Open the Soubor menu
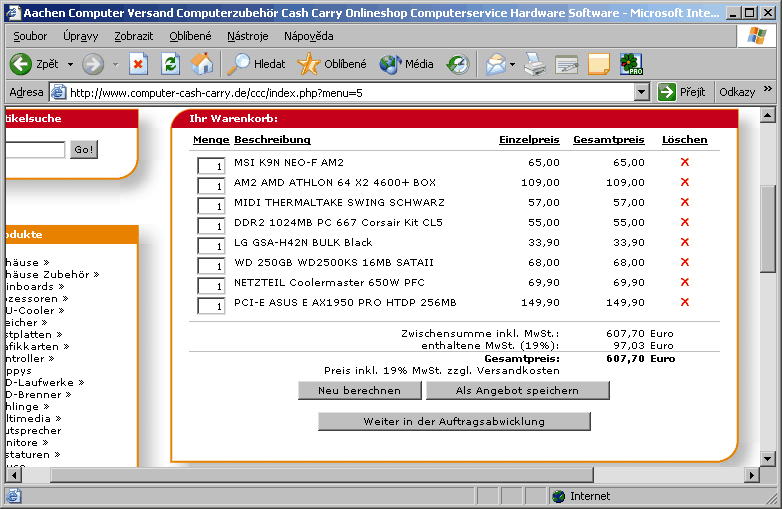Viewport: 782px width, 509px height. click(x=30, y=36)
